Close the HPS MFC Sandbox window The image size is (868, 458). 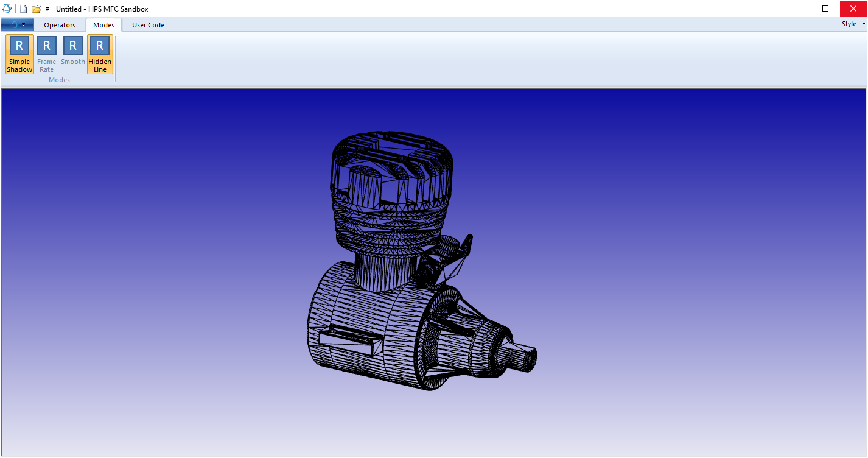853,9
